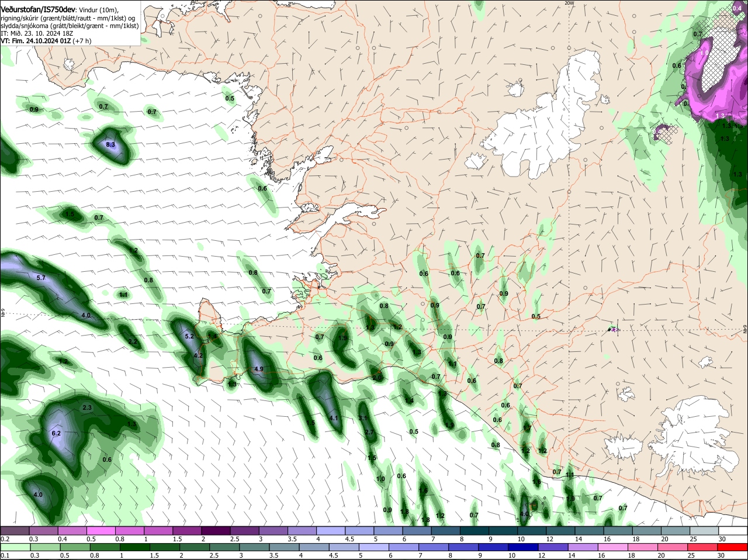Click the '0.2' label in the upper scale

(5, 538)
